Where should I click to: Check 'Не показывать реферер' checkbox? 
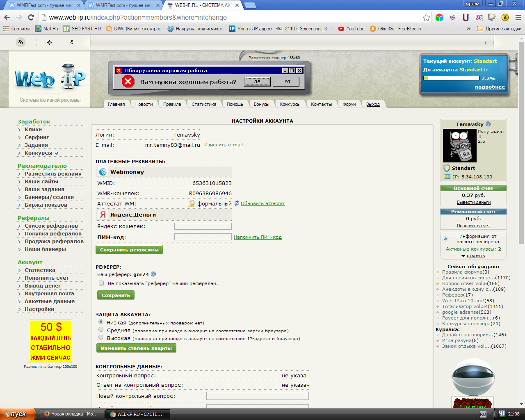point(101,283)
